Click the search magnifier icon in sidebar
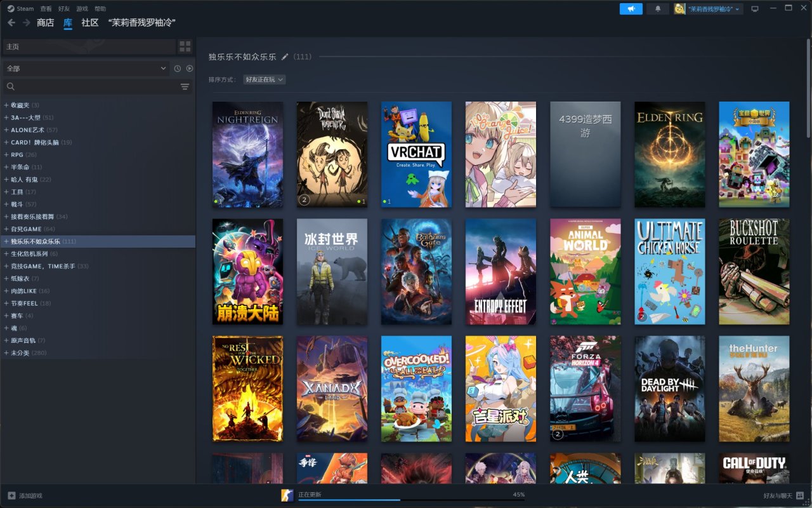812x508 pixels. [x=11, y=86]
